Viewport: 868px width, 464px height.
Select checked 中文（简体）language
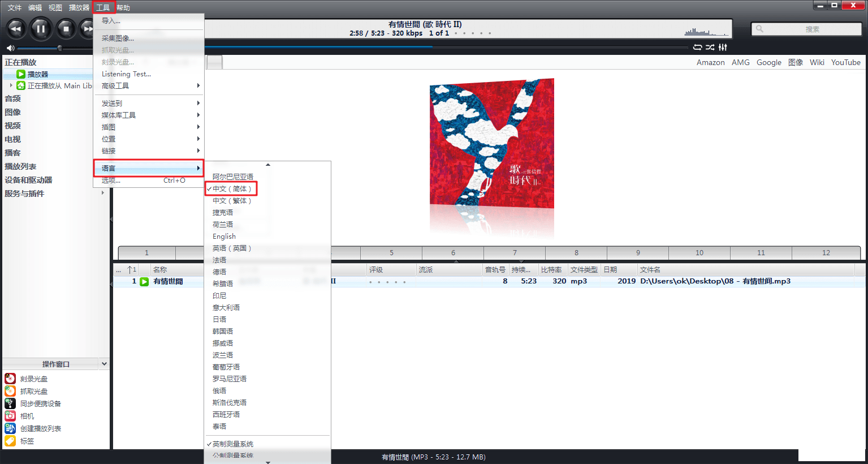(232, 188)
